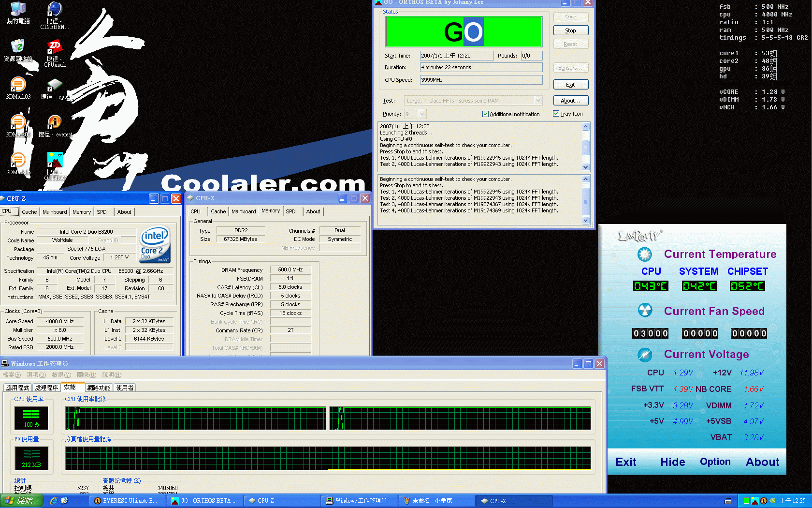
Task: Open the cpuz chip shortcut icon
Action: pyautogui.click(x=55, y=84)
